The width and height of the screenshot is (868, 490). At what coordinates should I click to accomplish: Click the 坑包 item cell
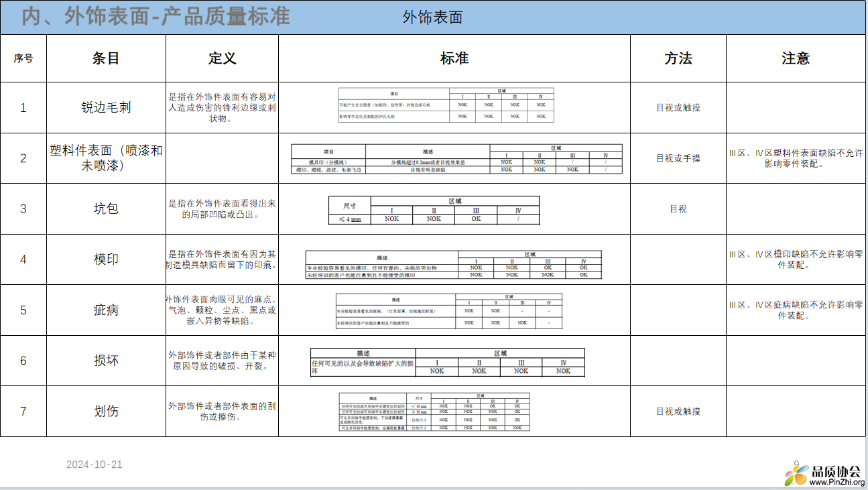(x=106, y=208)
